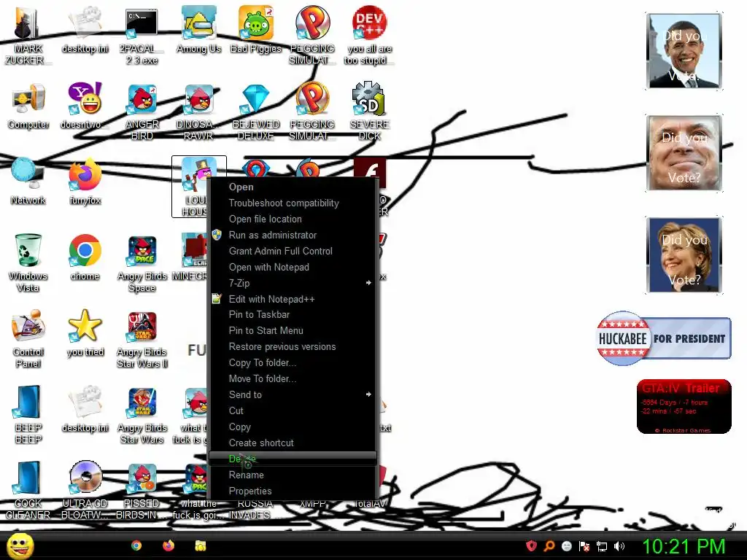Select the ULTRA CD BLOATW disc icon

(x=85, y=491)
